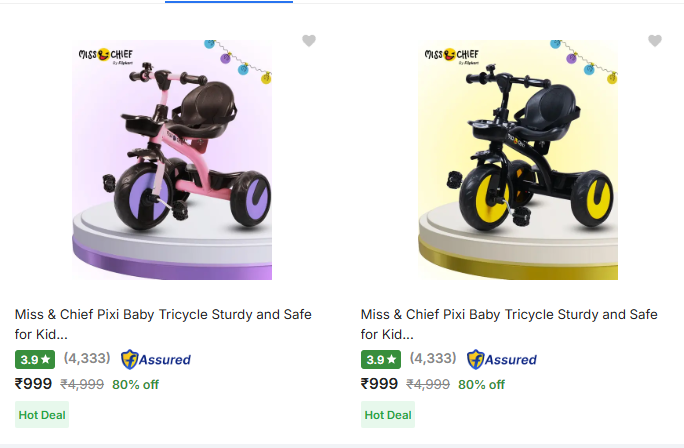Wishlist the black tricycle with heart icon
Image resolution: width=684 pixels, height=448 pixels.
[655, 41]
